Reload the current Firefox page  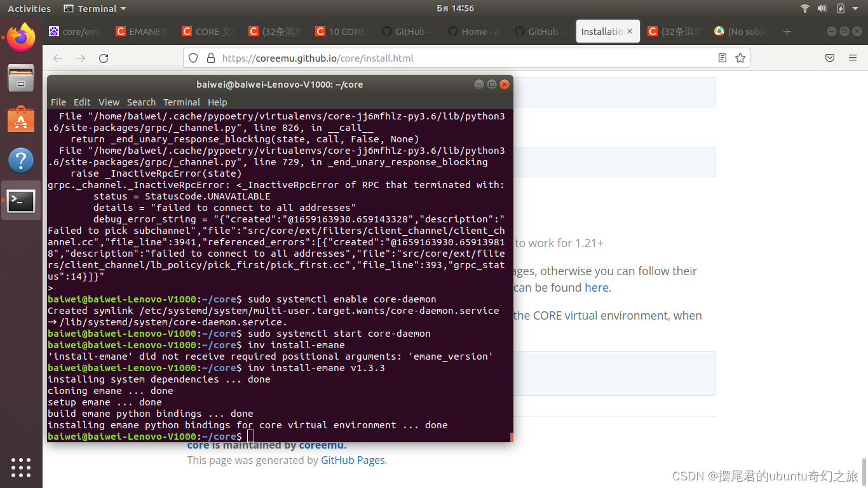[x=104, y=58]
